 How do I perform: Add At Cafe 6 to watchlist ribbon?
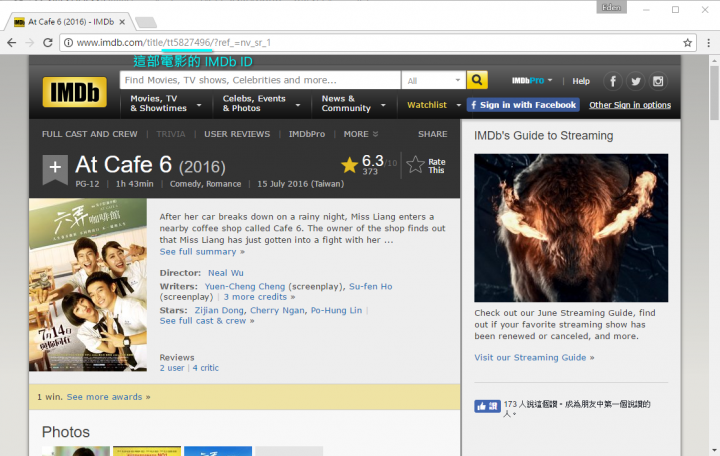point(55,169)
